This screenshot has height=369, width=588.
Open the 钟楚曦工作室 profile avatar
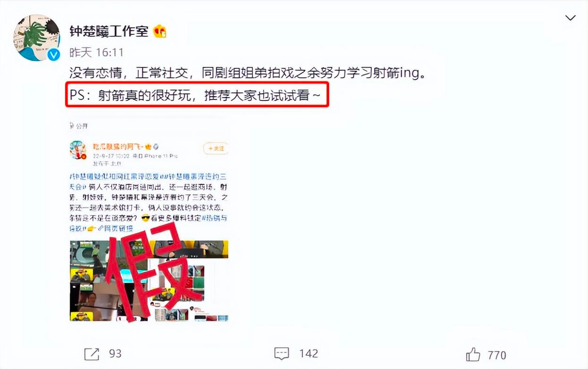click(37, 38)
